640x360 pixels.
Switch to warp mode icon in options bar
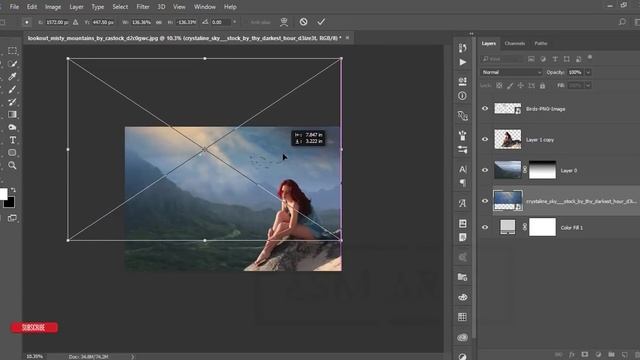(x=284, y=22)
